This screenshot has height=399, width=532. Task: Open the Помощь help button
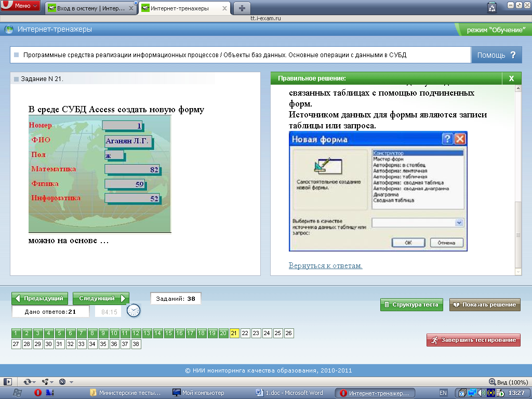tap(496, 55)
